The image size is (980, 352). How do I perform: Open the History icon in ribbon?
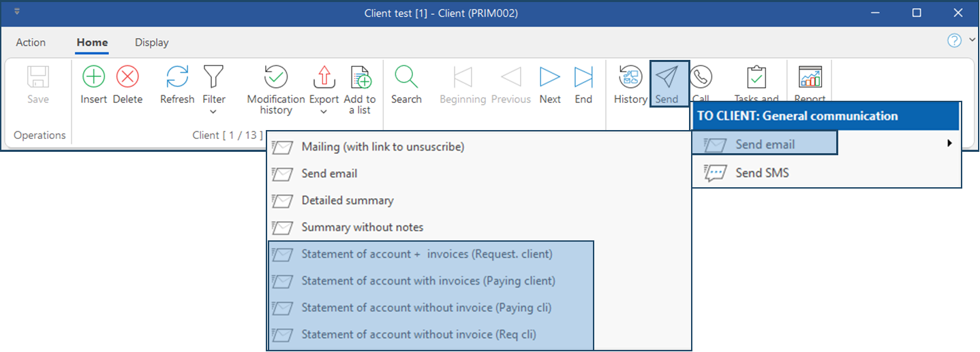point(630,78)
